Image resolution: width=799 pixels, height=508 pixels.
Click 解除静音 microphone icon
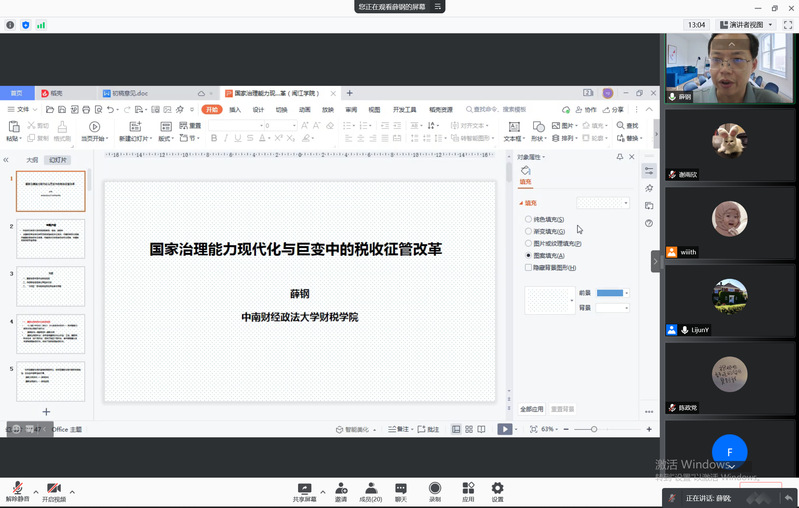(x=17, y=487)
